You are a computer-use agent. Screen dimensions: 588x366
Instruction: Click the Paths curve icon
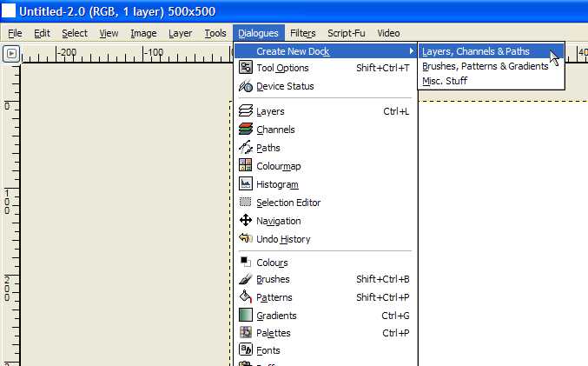[246, 147]
